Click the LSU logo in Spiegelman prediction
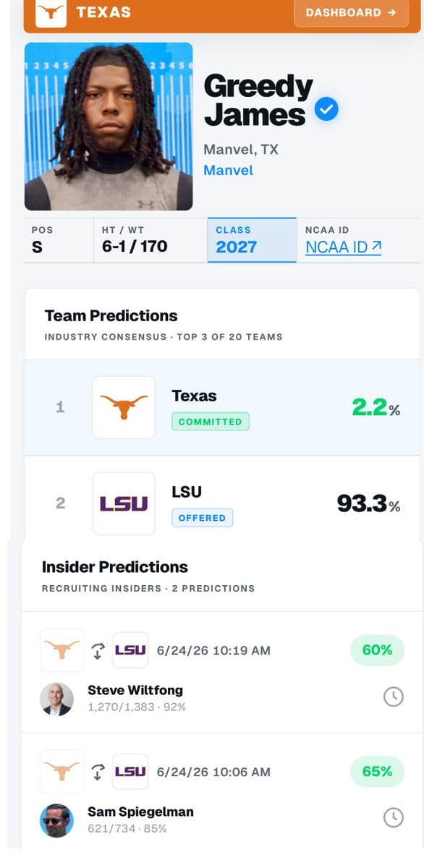 tap(130, 772)
